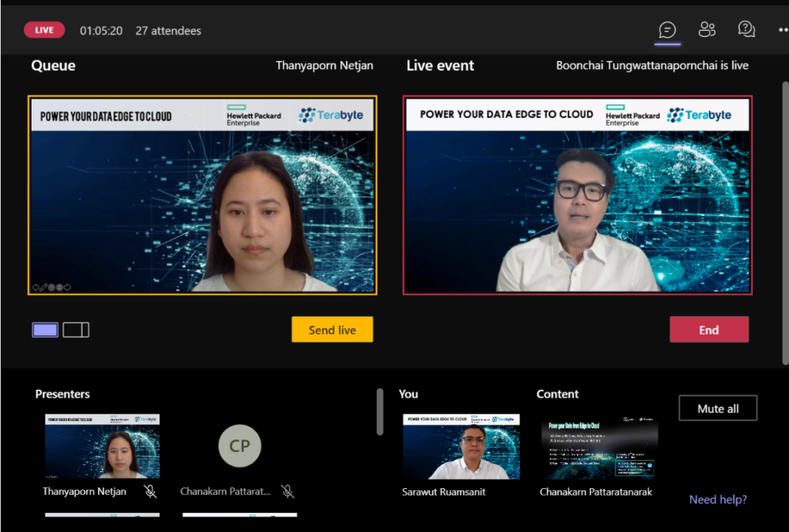Click Chanakarn's muted microphone icon
This screenshot has height=532, width=789.
(x=287, y=491)
